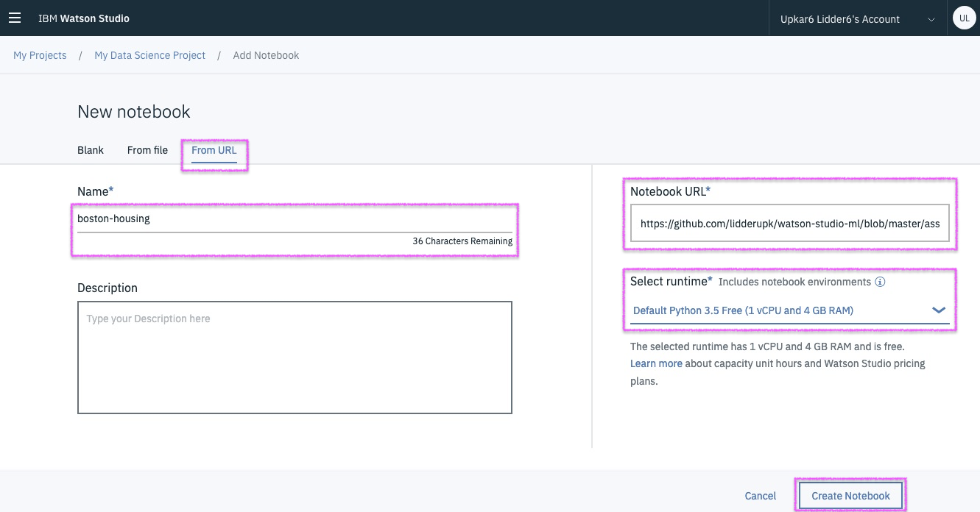Click Create Notebook button
Image resolution: width=980 pixels, height=512 pixels.
click(850, 496)
